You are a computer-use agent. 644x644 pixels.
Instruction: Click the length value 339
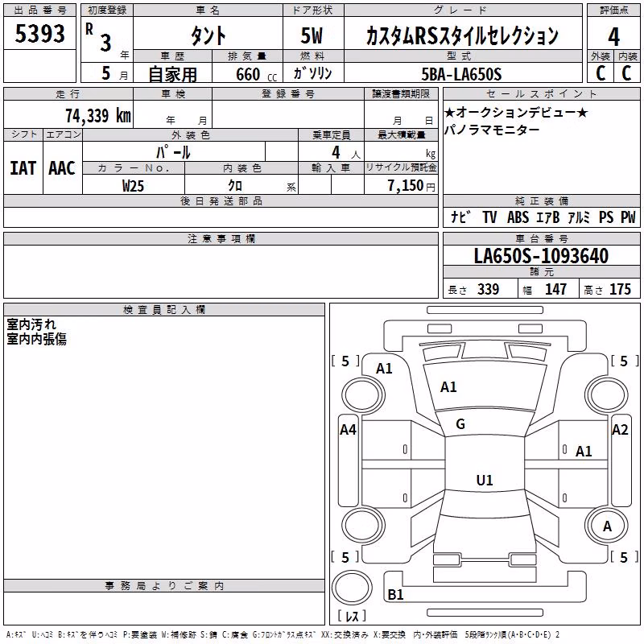(x=489, y=289)
